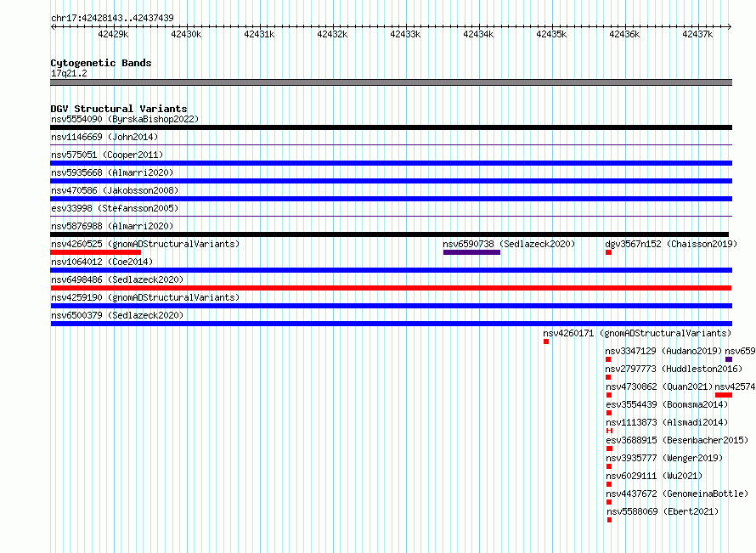The image size is (756, 553).
Task: Click the red nsv4260525 gnomAD variant bar
Action: [x=95, y=252]
